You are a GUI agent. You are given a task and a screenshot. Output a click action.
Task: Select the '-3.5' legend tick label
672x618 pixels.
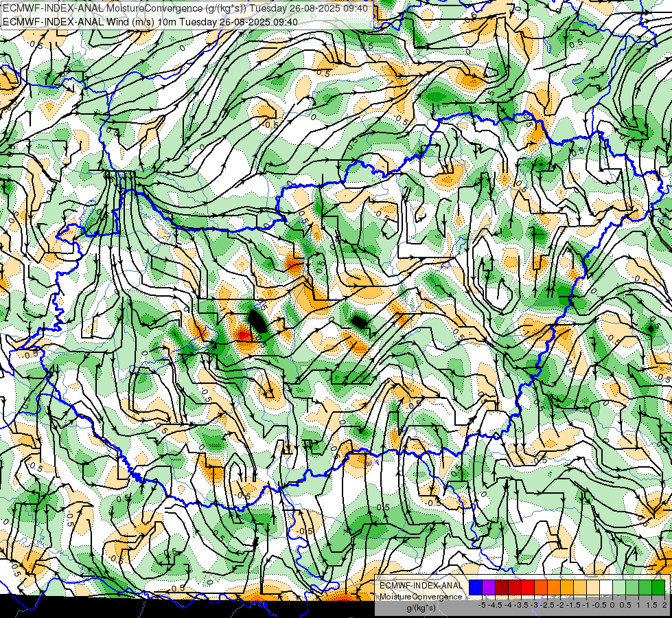point(521,605)
